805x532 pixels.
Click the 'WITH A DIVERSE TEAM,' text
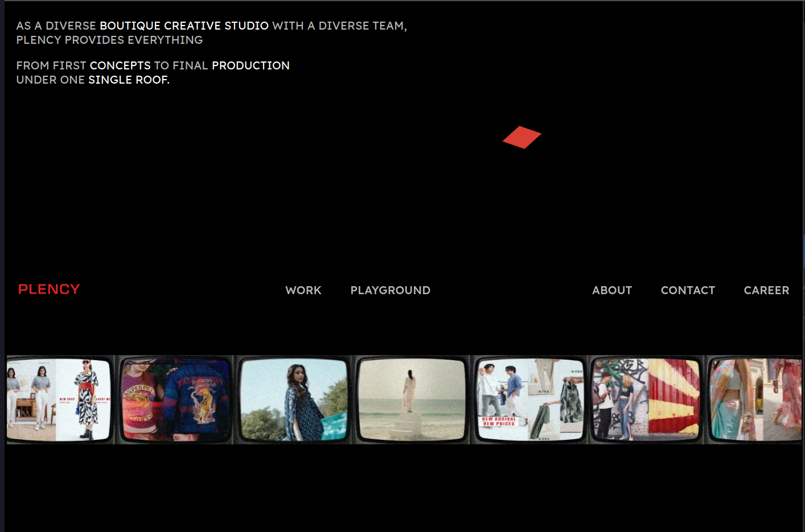click(x=339, y=26)
